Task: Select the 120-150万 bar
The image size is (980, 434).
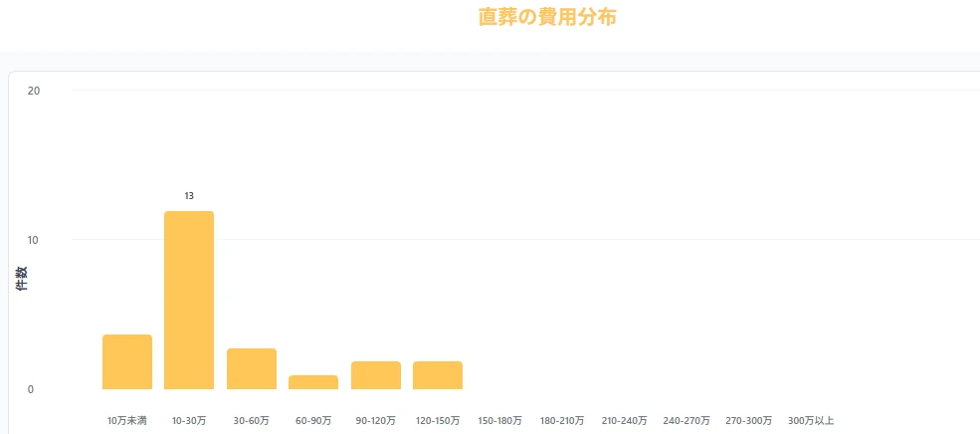Action: click(x=438, y=375)
